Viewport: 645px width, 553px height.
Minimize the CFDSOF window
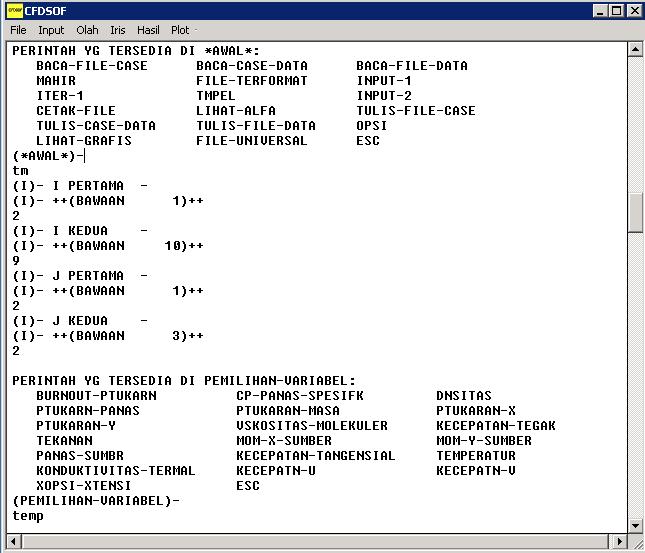click(x=601, y=11)
